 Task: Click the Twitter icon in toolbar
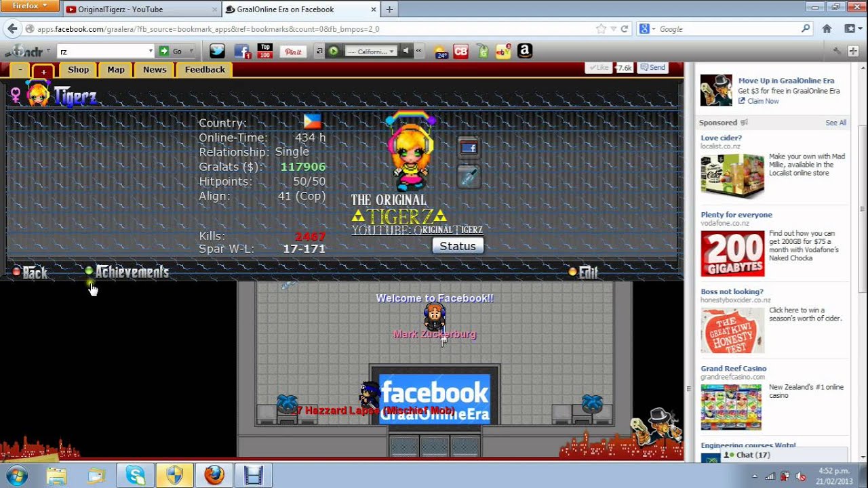(x=217, y=51)
